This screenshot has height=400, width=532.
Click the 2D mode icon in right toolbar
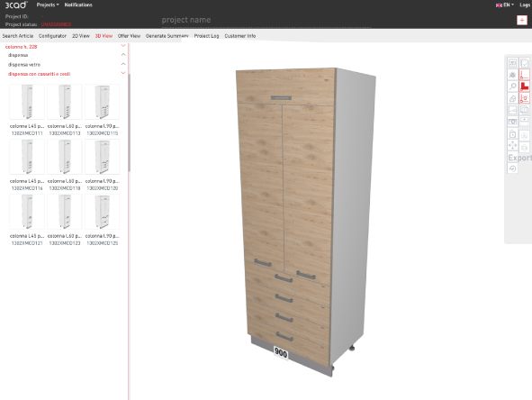tap(512, 63)
